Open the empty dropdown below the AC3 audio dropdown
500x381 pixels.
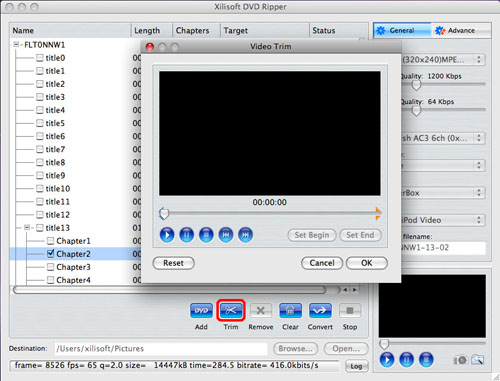(x=443, y=165)
